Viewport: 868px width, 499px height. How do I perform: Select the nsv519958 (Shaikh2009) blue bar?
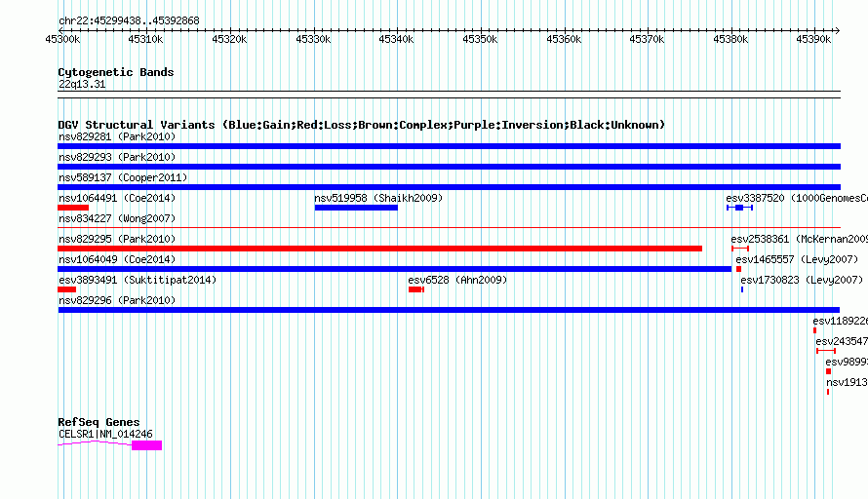(x=356, y=208)
